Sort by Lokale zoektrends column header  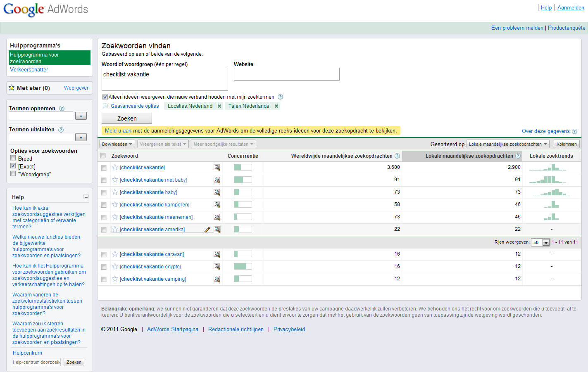(551, 156)
